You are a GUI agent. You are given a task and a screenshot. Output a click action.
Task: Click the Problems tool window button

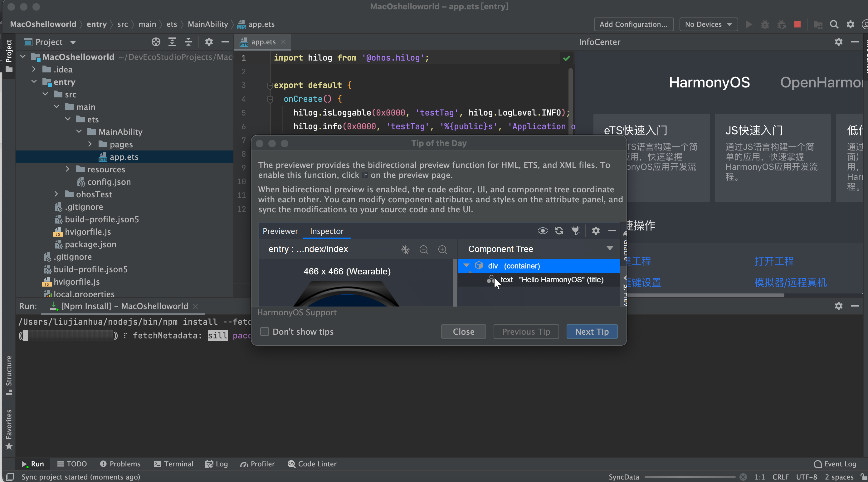120,464
